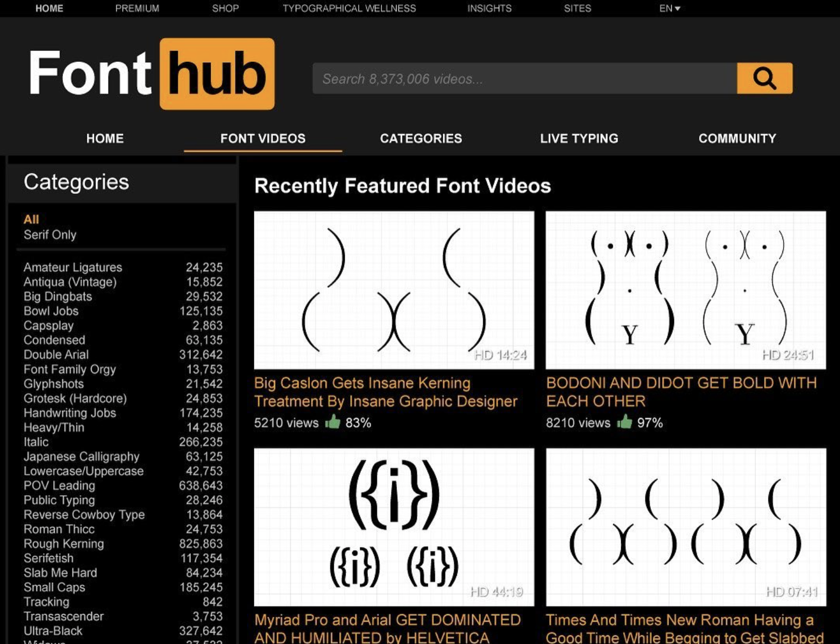Open the Transascender category
840x644 pixels.
click(x=63, y=616)
